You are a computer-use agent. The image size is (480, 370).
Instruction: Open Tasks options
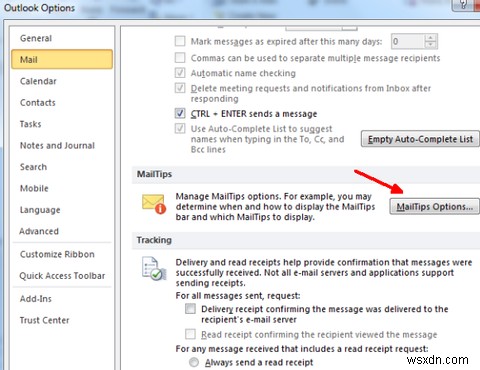point(30,124)
